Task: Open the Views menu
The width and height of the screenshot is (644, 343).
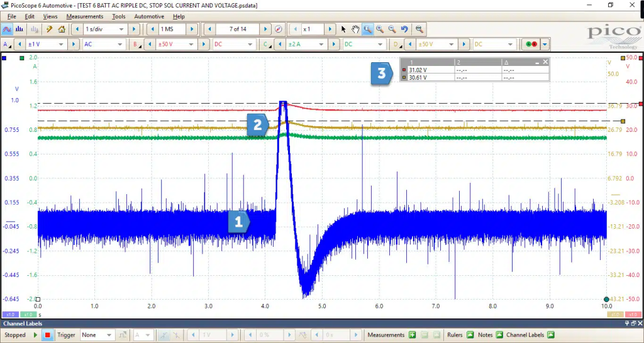Action: pos(50,16)
